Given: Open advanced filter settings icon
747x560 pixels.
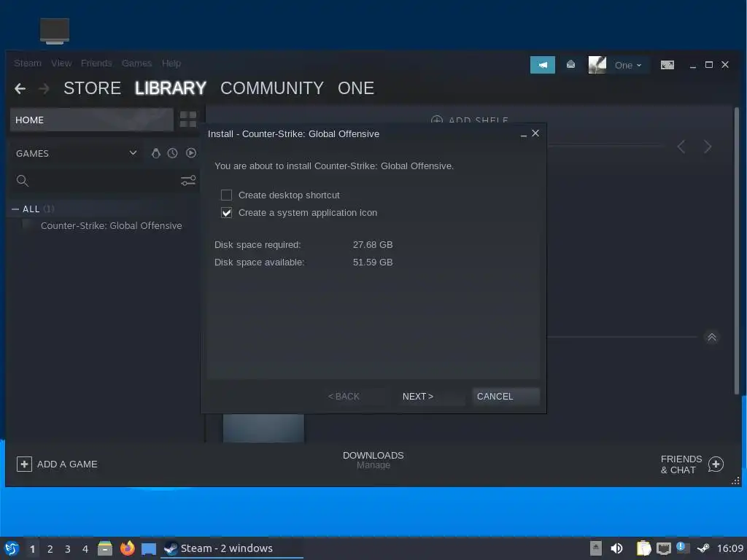Looking at the screenshot, I should (x=188, y=181).
